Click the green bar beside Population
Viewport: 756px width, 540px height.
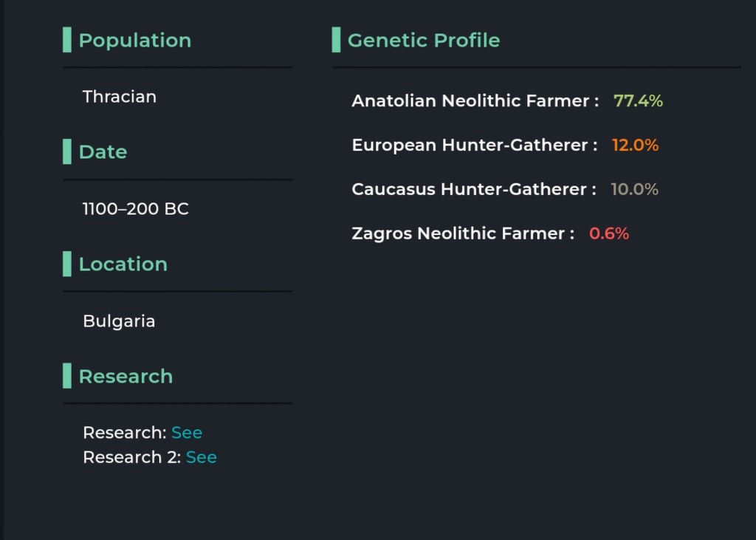pos(67,40)
